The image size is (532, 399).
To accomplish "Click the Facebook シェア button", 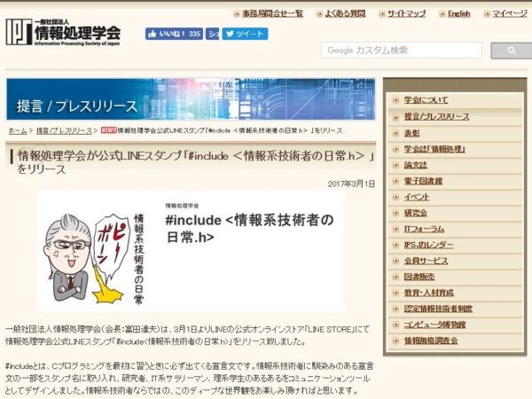I will 213,34.
